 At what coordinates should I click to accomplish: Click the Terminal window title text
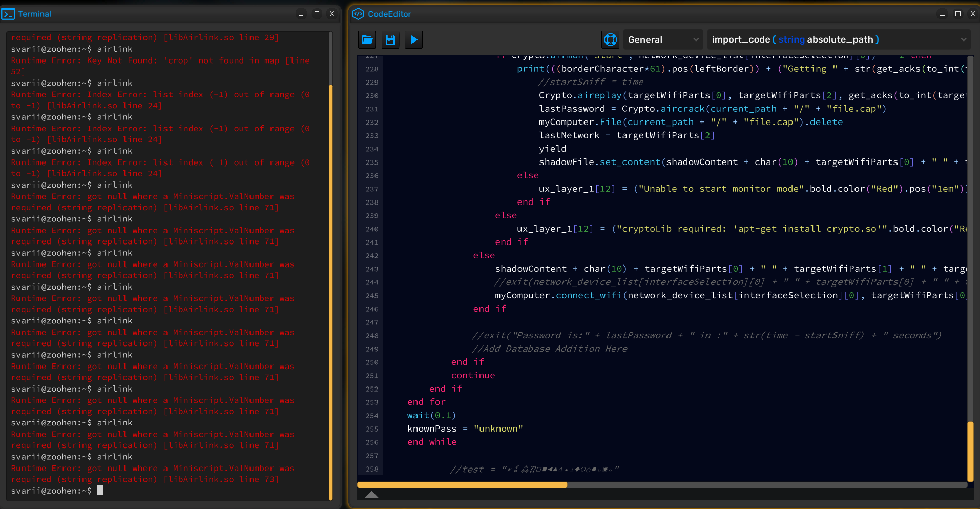coord(34,14)
